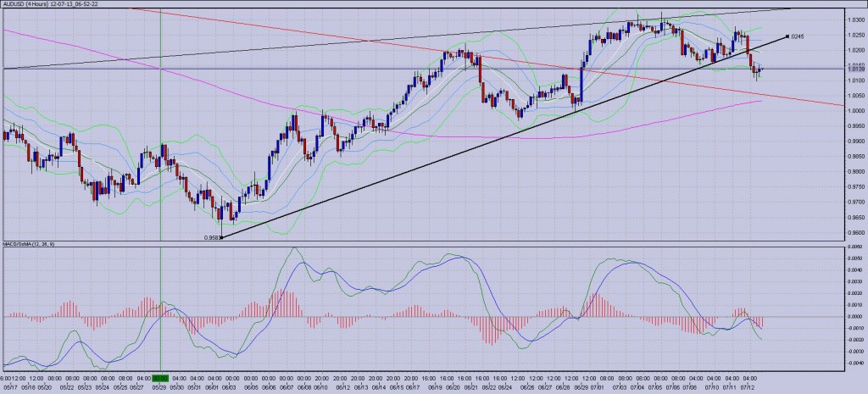868x394 pixels.
Task: Click the current price tag 1.0139
Action: coord(856,69)
